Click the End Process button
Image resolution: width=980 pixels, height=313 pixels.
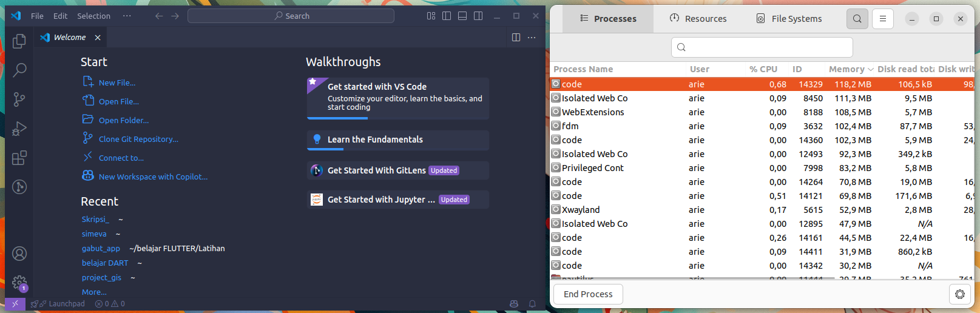click(x=588, y=294)
